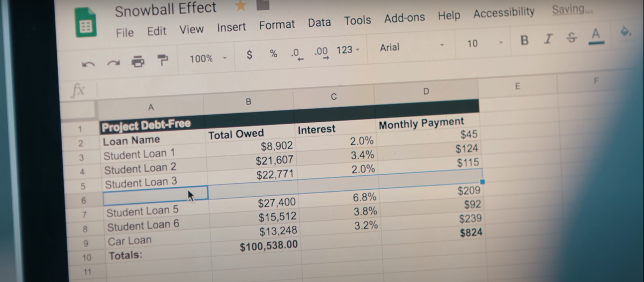Select column E header
This screenshot has width=644, height=282.
pos(517,86)
